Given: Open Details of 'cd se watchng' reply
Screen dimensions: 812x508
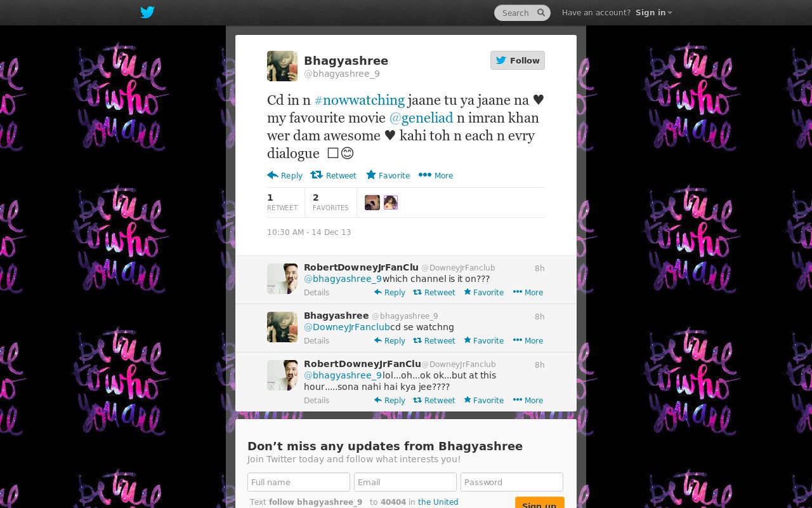Looking at the screenshot, I should (x=317, y=341).
